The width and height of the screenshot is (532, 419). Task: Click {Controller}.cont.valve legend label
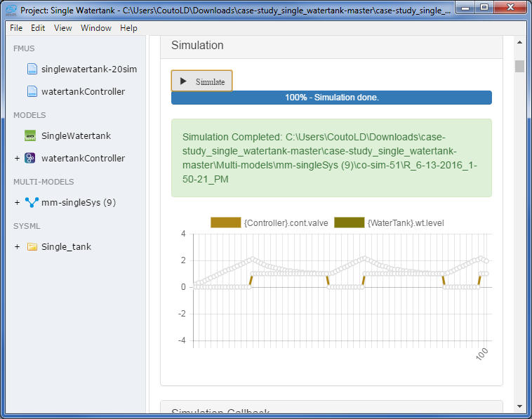point(286,223)
